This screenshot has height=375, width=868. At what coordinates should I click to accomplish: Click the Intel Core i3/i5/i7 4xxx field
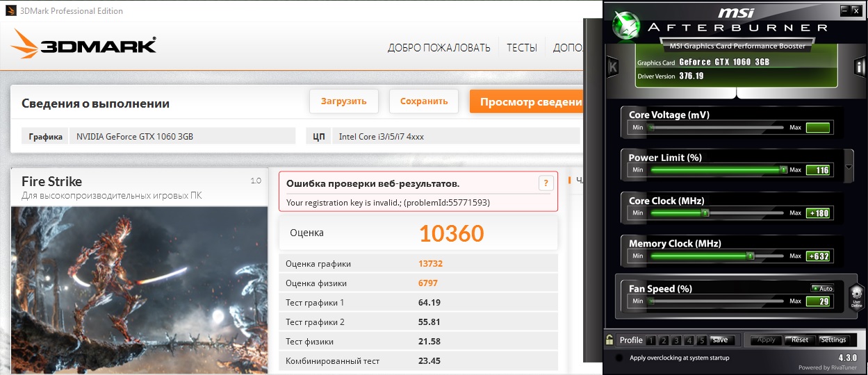[x=455, y=136]
